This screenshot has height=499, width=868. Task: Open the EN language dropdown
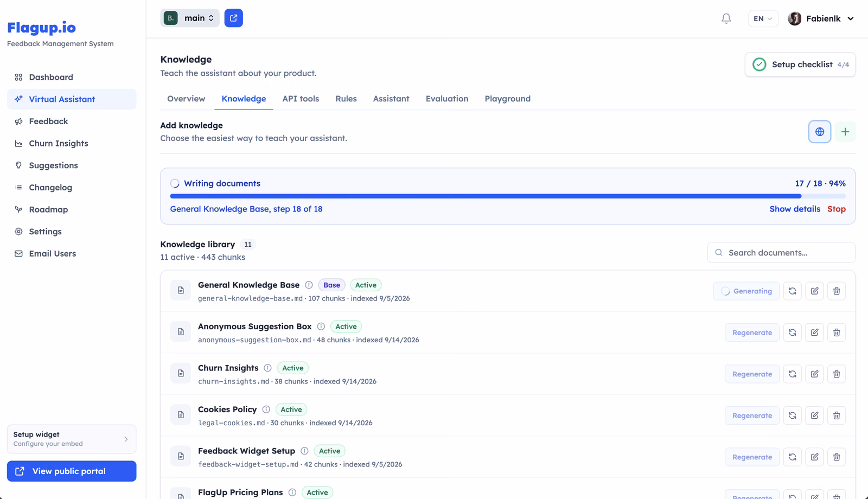(x=763, y=18)
